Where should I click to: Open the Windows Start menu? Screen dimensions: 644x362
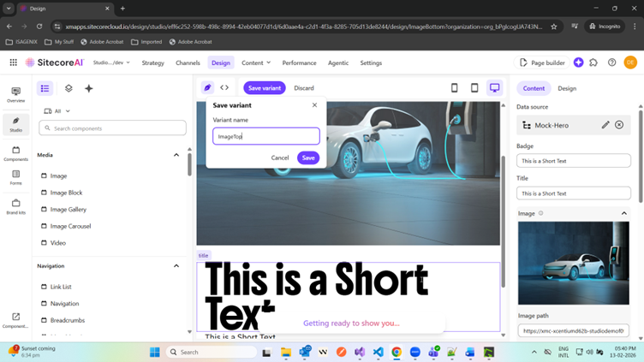(155, 352)
